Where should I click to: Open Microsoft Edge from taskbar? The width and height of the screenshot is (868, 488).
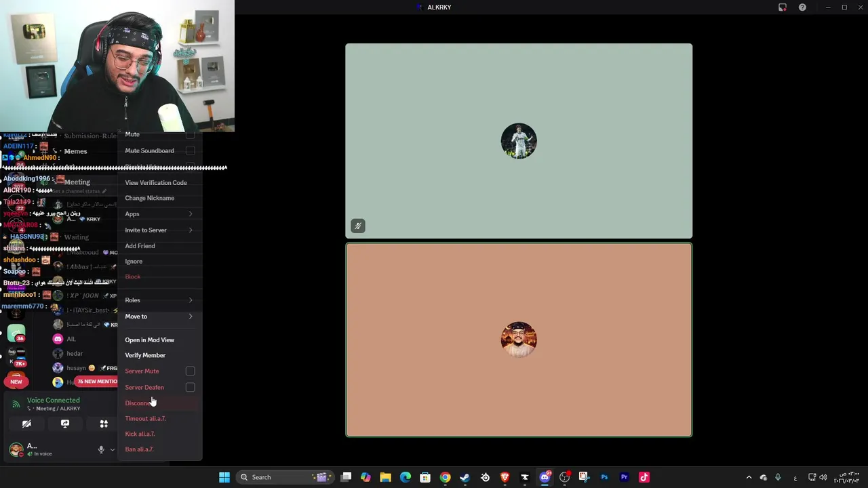pos(406,477)
